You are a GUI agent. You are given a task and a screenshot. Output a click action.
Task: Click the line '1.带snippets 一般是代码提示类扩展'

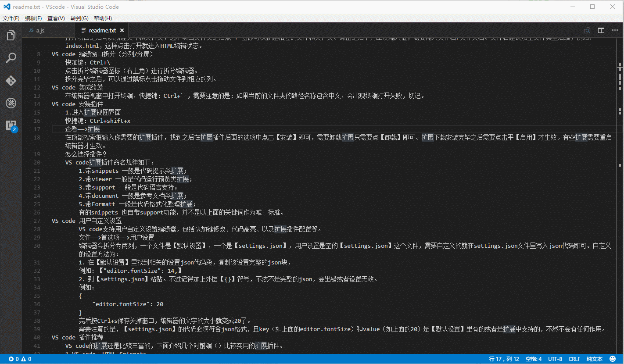tap(133, 171)
